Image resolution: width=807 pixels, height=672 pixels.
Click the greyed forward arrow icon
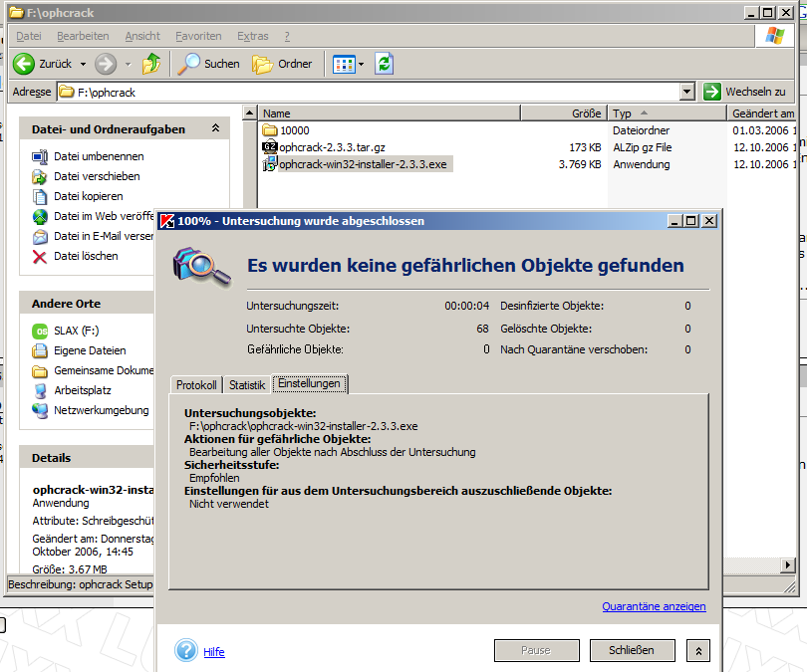106,64
